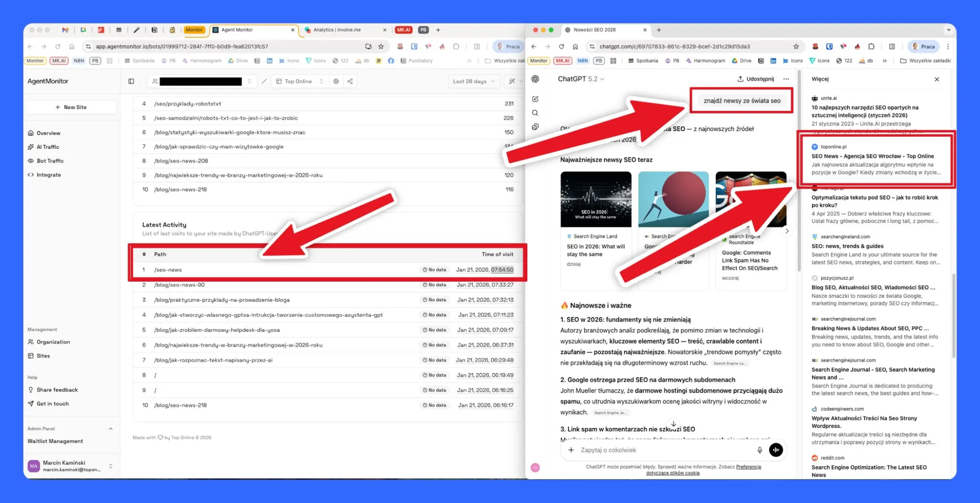Open extensions puzzle icon in ChatGPT window
Viewport: 980px width, 503px height.
(871, 46)
